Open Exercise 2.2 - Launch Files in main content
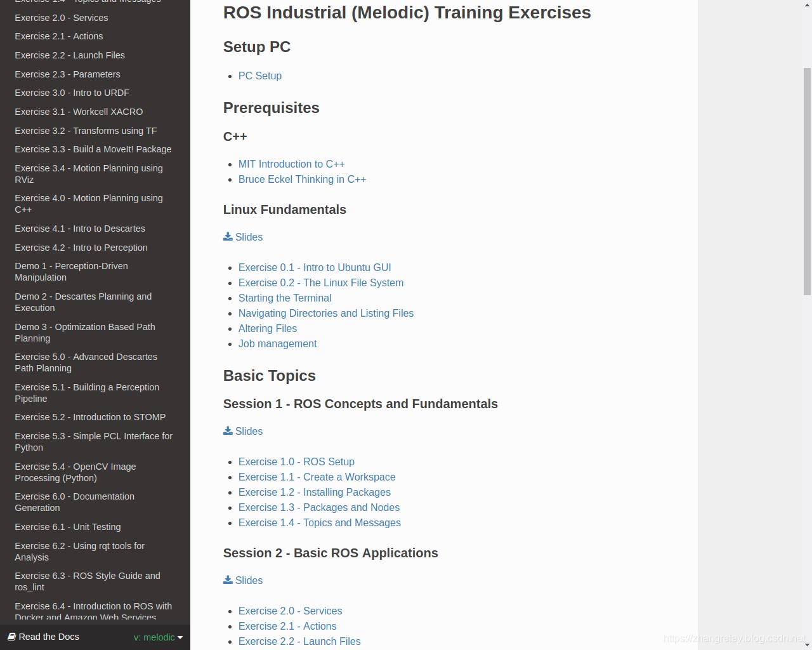Screen dimensions: 812x650 pyautogui.click(x=299, y=641)
